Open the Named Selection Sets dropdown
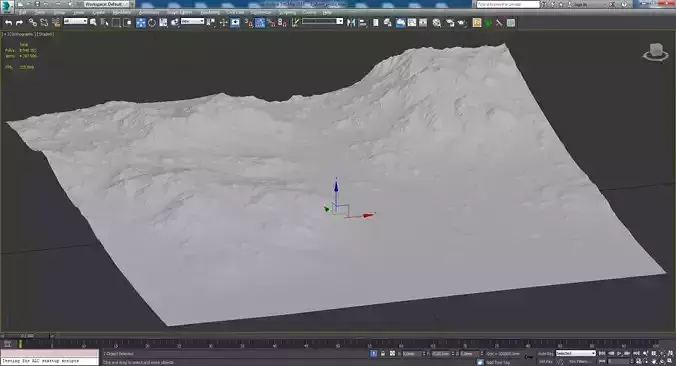 pos(322,21)
